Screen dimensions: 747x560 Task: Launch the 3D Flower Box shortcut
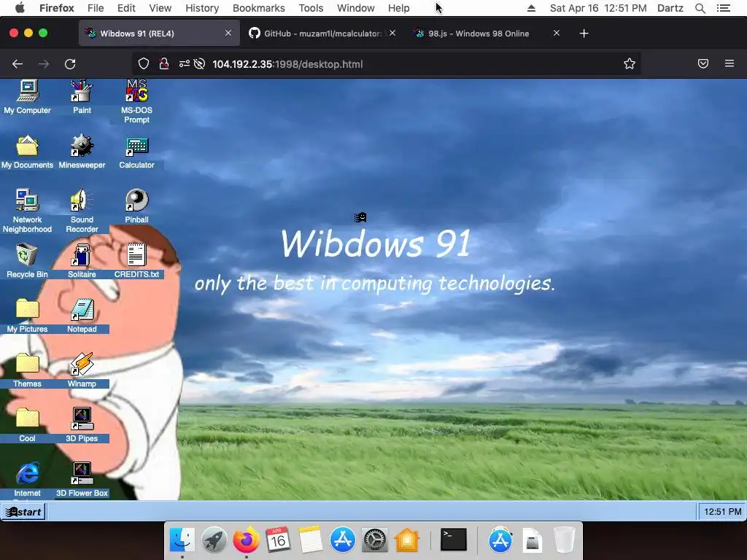[82, 480]
